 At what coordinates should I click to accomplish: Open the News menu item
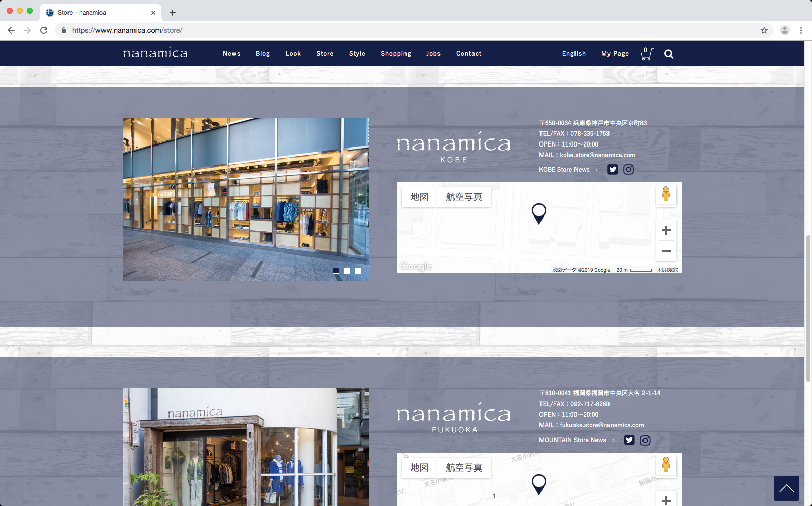pyautogui.click(x=231, y=54)
